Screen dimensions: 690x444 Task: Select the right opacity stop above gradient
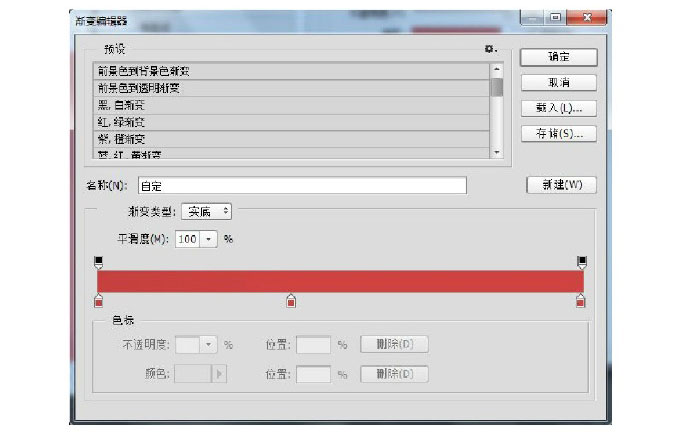point(582,263)
